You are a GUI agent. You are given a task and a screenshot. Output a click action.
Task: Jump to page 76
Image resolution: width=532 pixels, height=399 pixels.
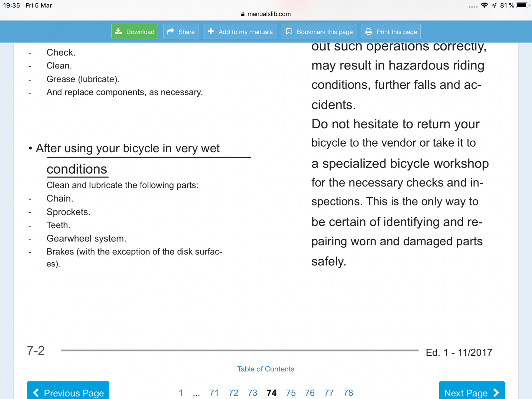click(x=310, y=393)
